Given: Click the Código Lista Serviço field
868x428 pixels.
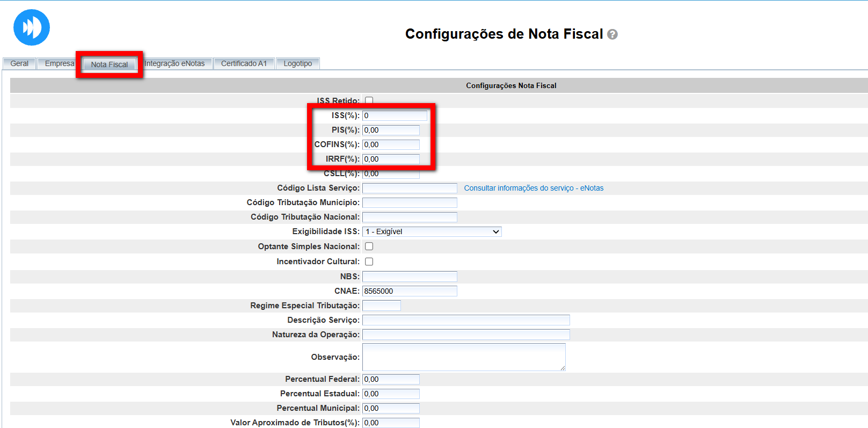Looking at the screenshot, I should point(410,188).
